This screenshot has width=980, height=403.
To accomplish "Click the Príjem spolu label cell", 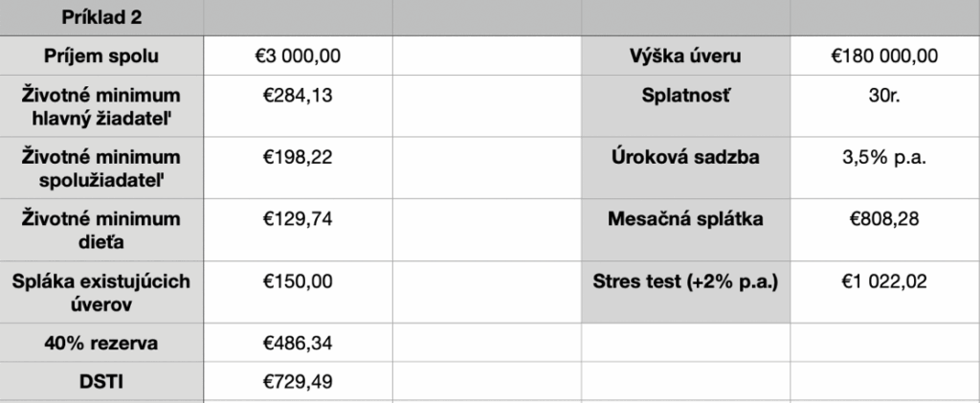I will pos(101,56).
